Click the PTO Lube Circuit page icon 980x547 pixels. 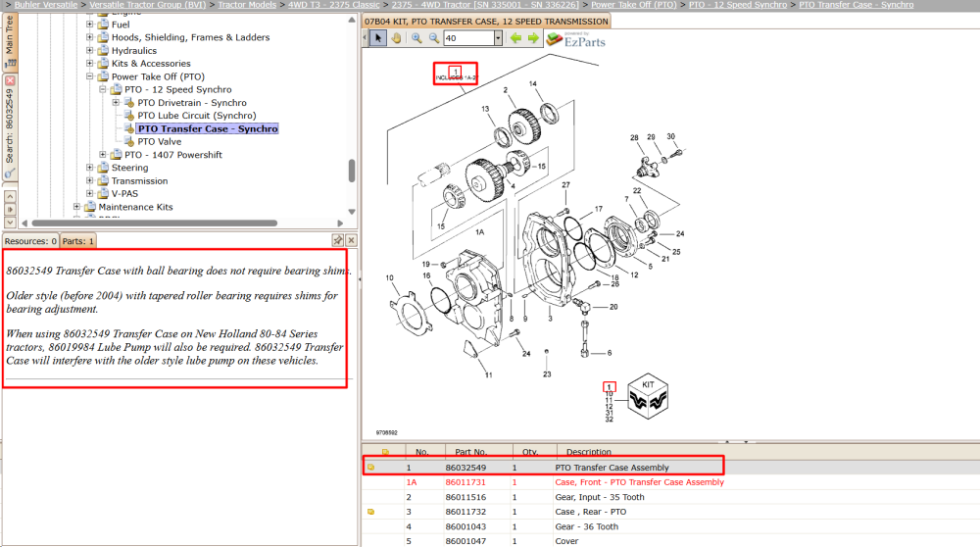[x=129, y=116]
